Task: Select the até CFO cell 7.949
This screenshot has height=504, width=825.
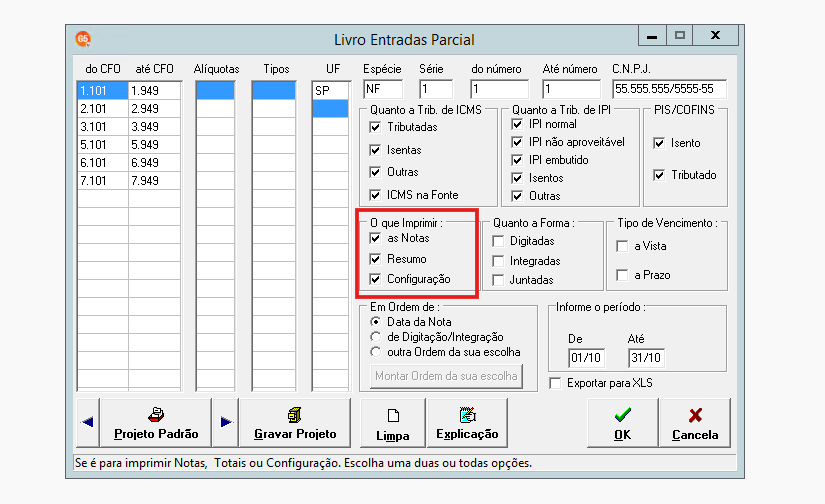Action: 155,180
